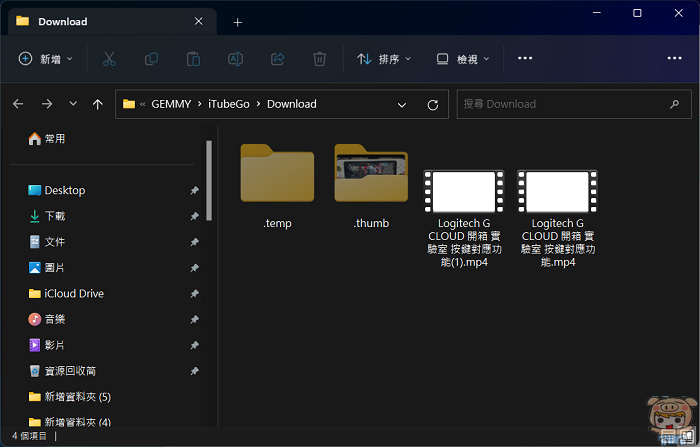Image resolution: width=700 pixels, height=447 pixels.
Task: Expand the 檢視 (View) options dropdown
Action: point(463,59)
